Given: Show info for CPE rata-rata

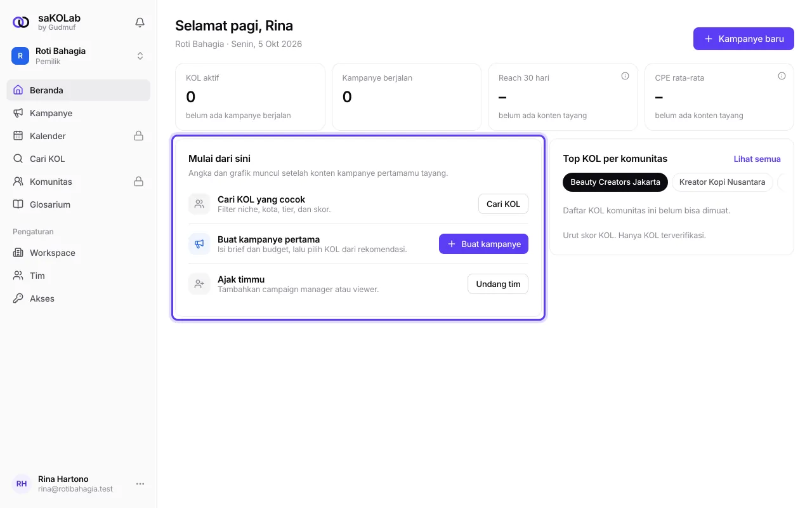Looking at the screenshot, I should pos(782,76).
